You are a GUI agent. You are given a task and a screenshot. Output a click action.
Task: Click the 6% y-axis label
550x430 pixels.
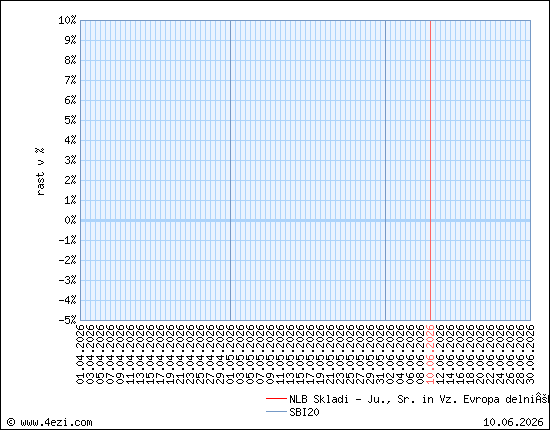coord(70,100)
